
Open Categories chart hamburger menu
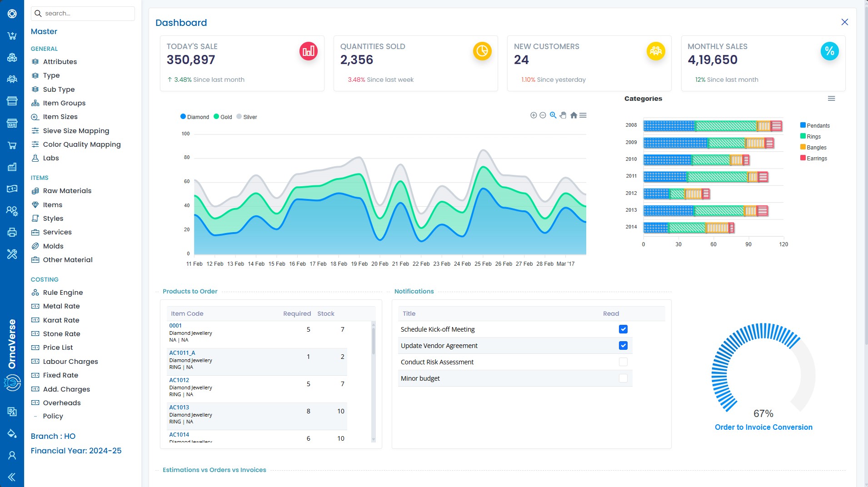click(x=831, y=99)
